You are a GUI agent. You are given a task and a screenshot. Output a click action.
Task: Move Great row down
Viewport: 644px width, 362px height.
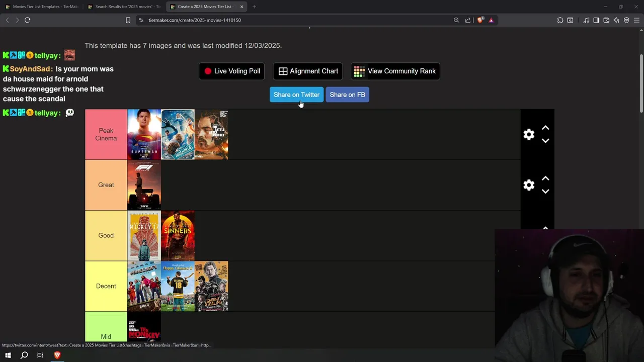tap(545, 191)
